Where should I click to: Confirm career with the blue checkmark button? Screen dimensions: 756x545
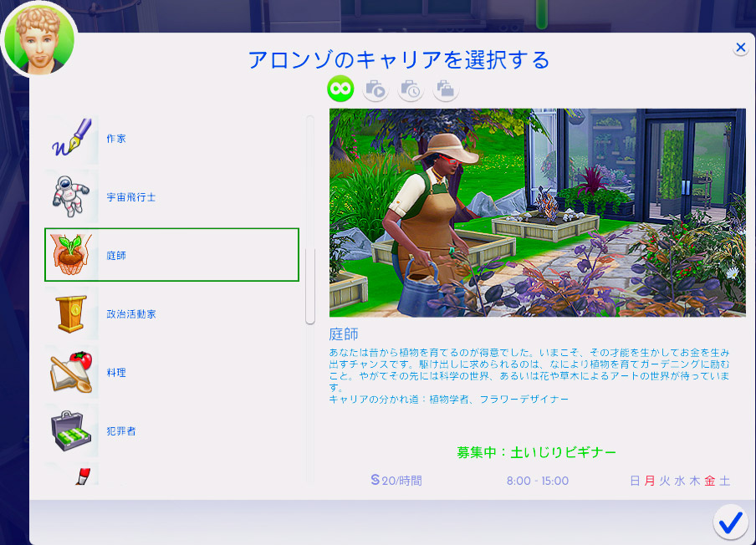point(730,522)
